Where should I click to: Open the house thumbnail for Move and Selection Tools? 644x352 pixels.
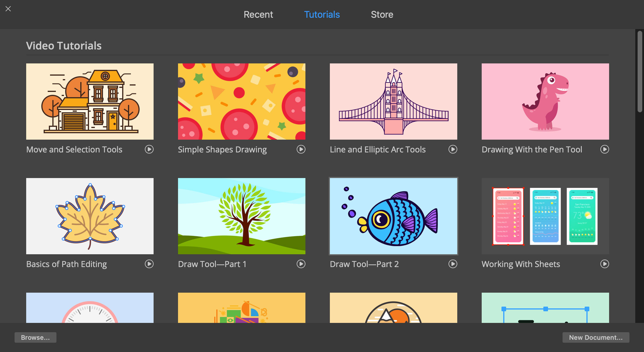click(90, 102)
